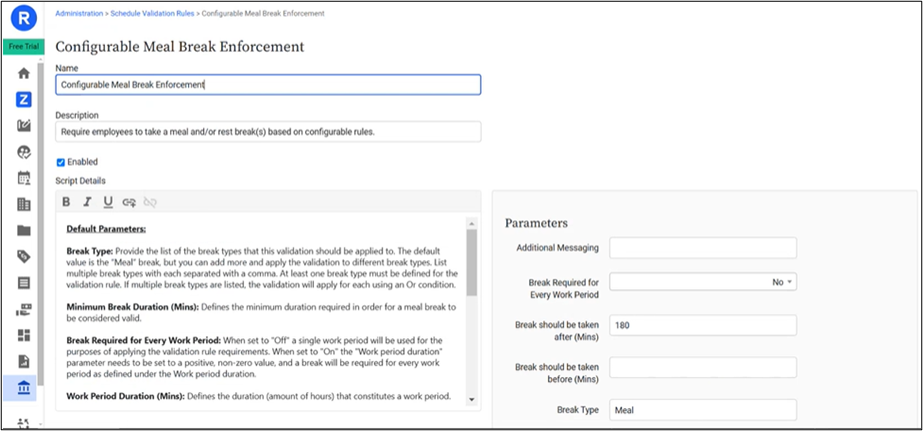Open the folder icon in sidebar

24,230
